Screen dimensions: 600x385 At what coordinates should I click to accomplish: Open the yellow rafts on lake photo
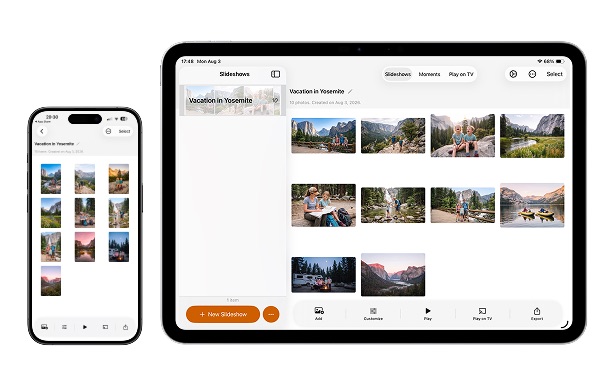point(532,205)
